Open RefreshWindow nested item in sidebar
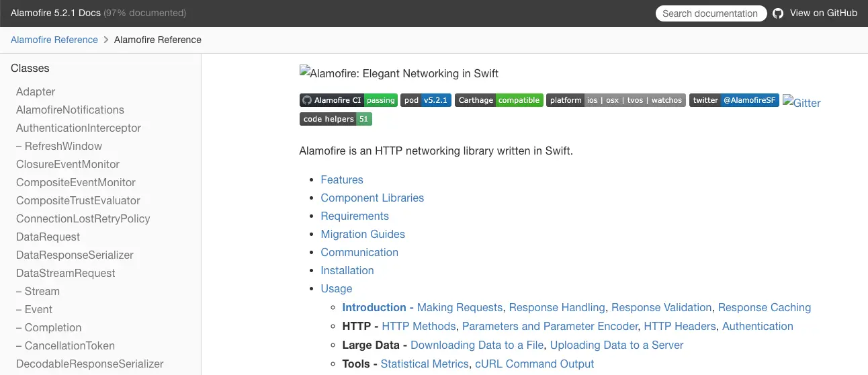 [59, 146]
